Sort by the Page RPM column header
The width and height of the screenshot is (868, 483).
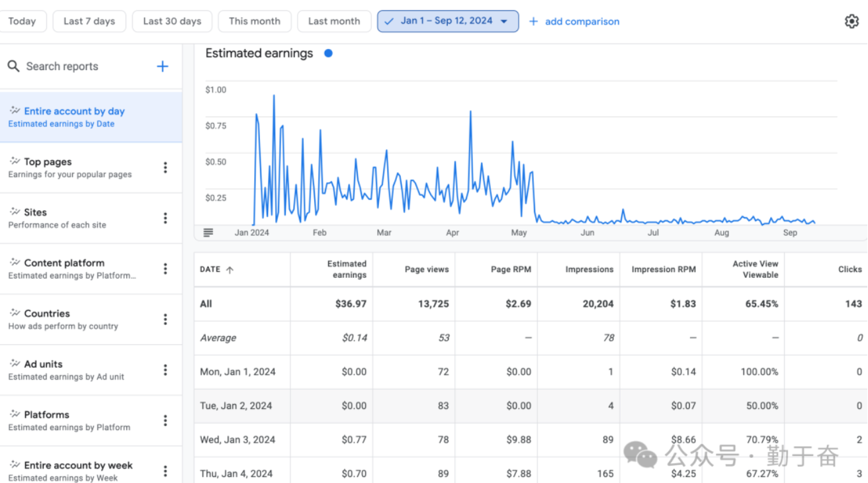tap(511, 269)
